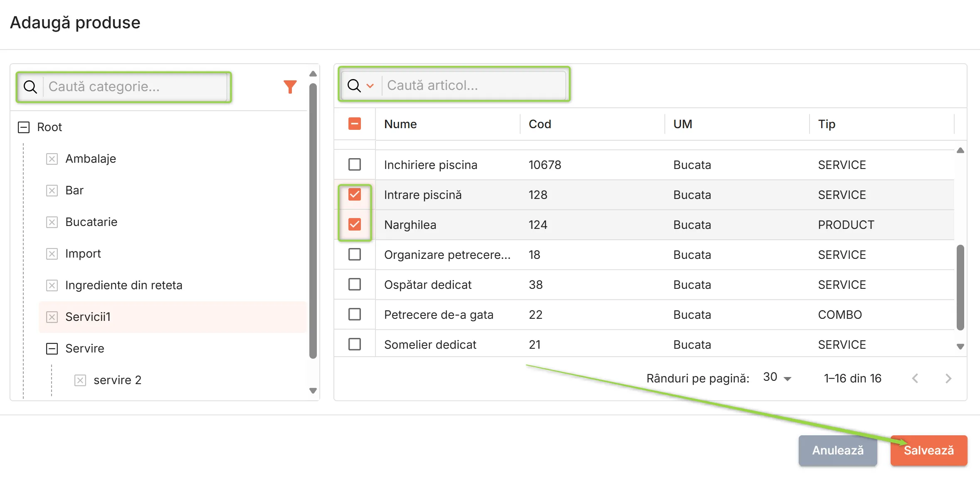This screenshot has width=980, height=479.
Task: Click the orange category filter funnel icon
Action: (290, 87)
